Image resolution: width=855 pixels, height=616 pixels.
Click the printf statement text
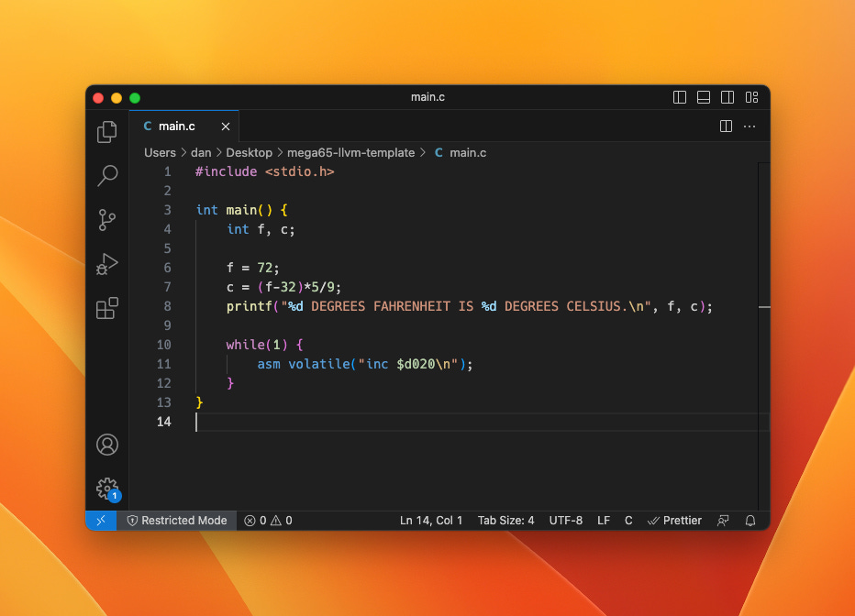click(x=469, y=307)
